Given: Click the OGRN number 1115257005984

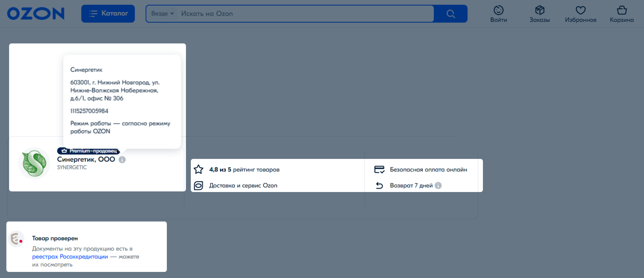Looking at the screenshot, I should (89, 111).
